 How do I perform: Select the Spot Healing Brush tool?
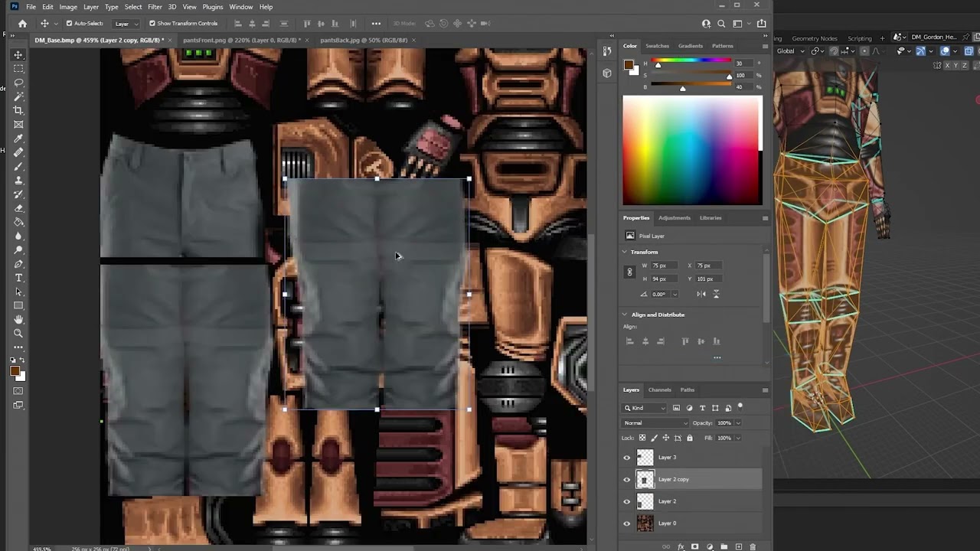point(18,152)
